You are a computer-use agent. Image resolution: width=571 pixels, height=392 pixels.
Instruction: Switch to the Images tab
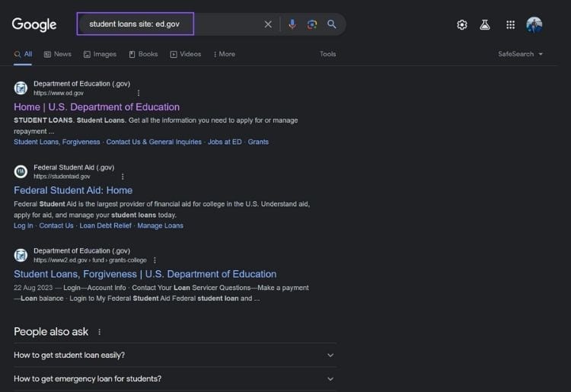tap(100, 54)
